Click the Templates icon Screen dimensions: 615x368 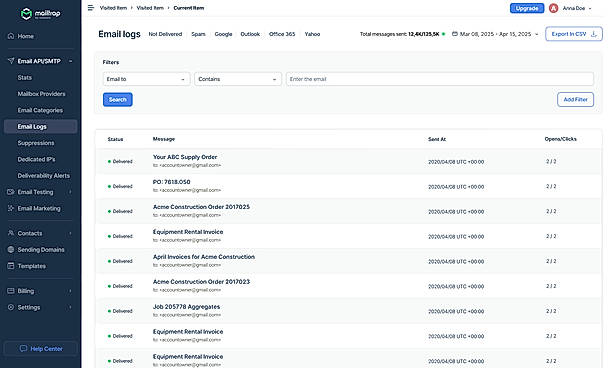tap(11, 266)
